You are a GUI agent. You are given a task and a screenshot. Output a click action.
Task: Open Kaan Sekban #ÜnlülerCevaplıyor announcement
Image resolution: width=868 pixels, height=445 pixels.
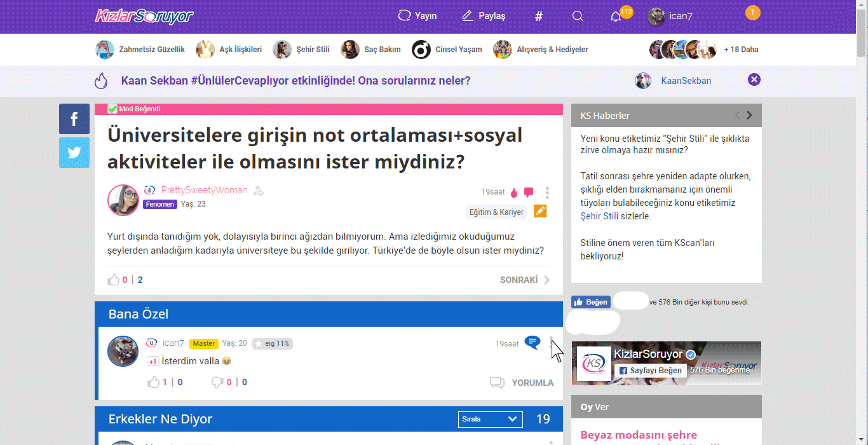click(x=295, y=81)
